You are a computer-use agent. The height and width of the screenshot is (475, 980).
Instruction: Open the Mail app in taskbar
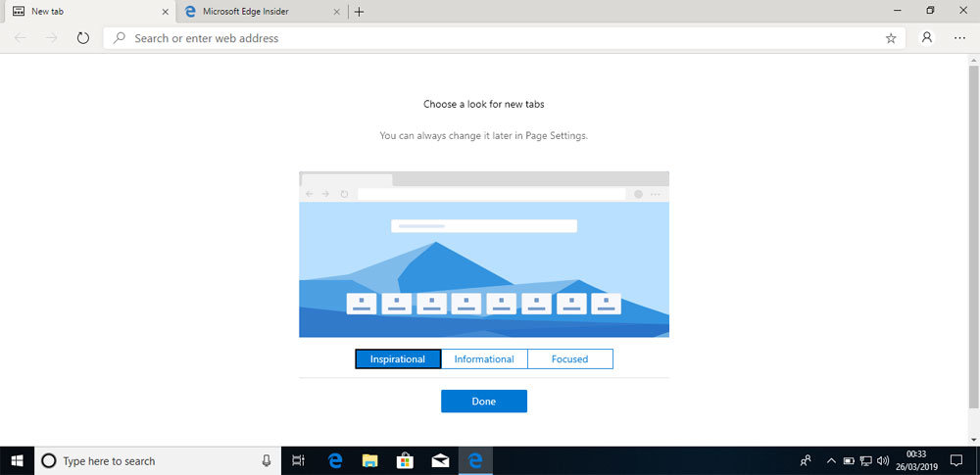[x=440, y=460]
